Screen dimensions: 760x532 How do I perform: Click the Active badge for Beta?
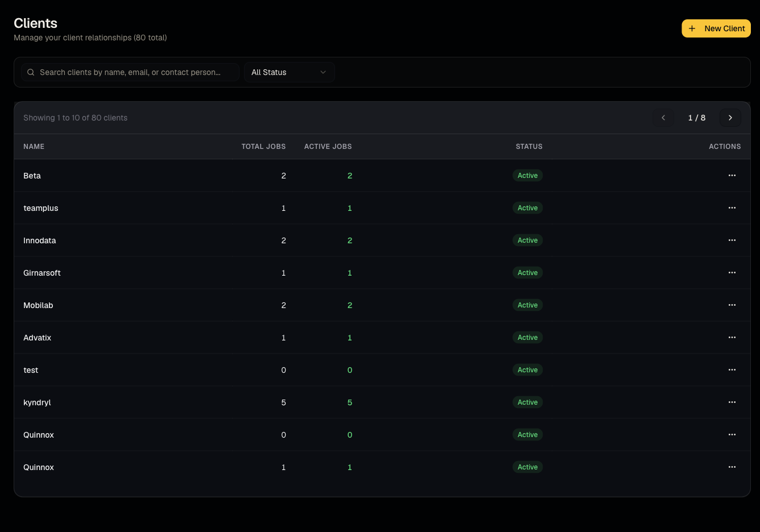pyautogui.click(x=528, y=176)
